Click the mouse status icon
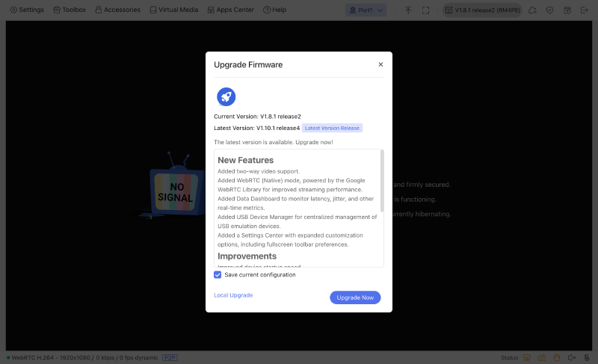The width and height of the screenshot is (598, 364). 557,357
